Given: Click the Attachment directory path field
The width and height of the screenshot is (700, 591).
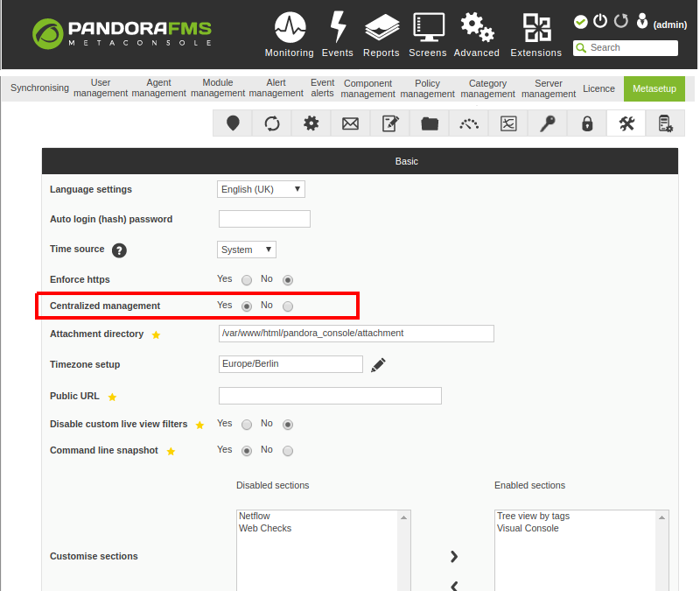Looking at the screenshot, I should (x=356, y=334).
